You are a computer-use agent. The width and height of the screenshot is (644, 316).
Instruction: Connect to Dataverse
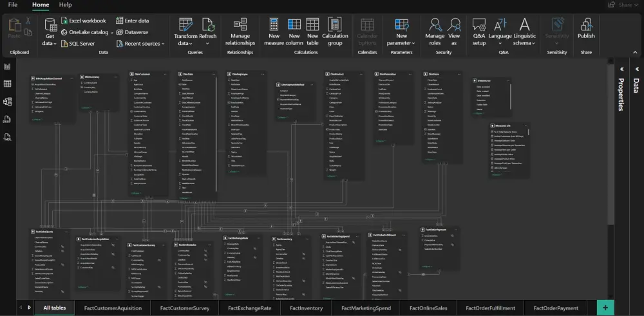132,32
